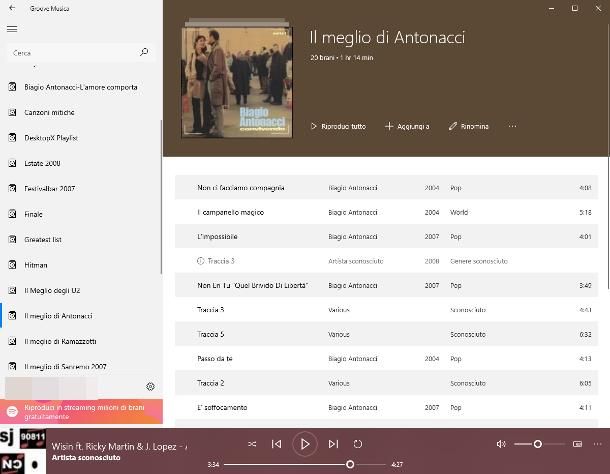610x474 pixels.
Task: Click the Il meglio di Ramazzotti playlist icon
Action: pyautogui.click(x=12, y=341)
